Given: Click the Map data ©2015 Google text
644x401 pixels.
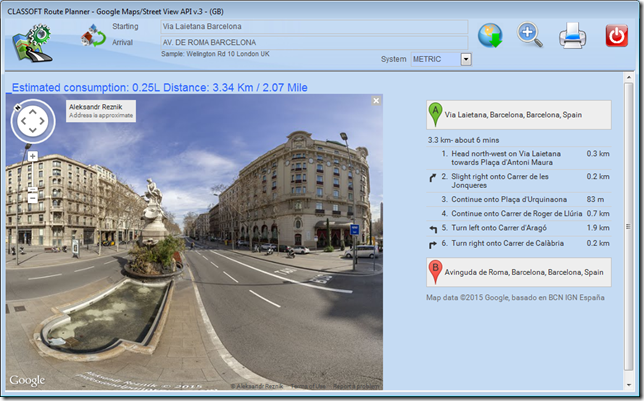Looking at the screenshot, I should click(x=515, y=297).
